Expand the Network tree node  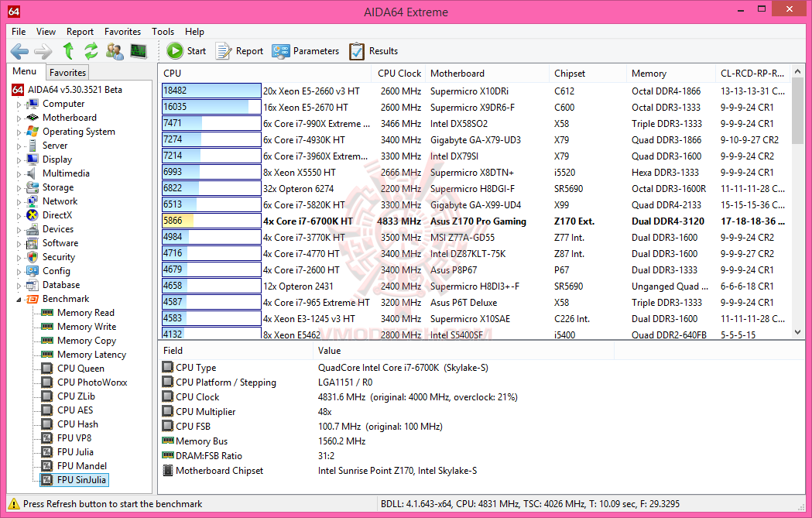(19, 202)
